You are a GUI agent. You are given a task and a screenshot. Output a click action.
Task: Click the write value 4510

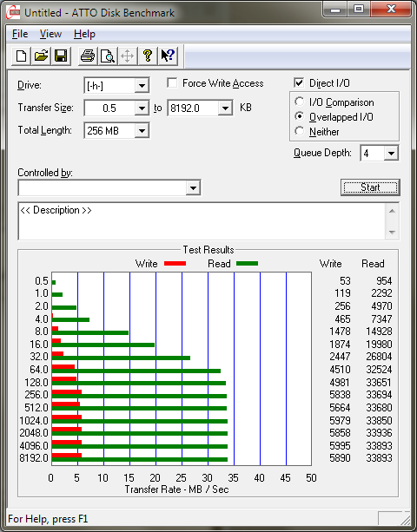point(340,369)
